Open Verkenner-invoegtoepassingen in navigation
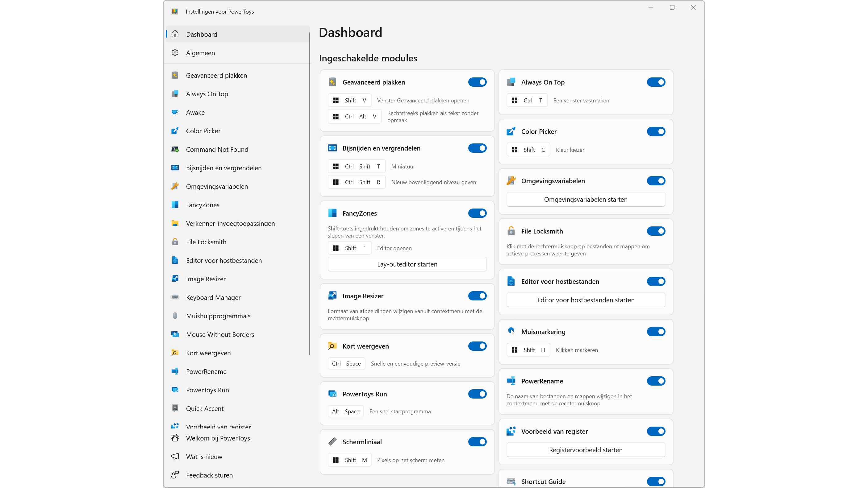The image size is (868, 488). 230,223
